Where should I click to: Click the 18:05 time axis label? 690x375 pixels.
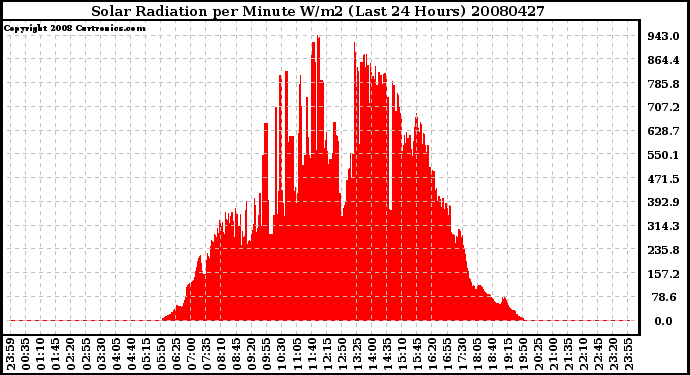point(477,354)
